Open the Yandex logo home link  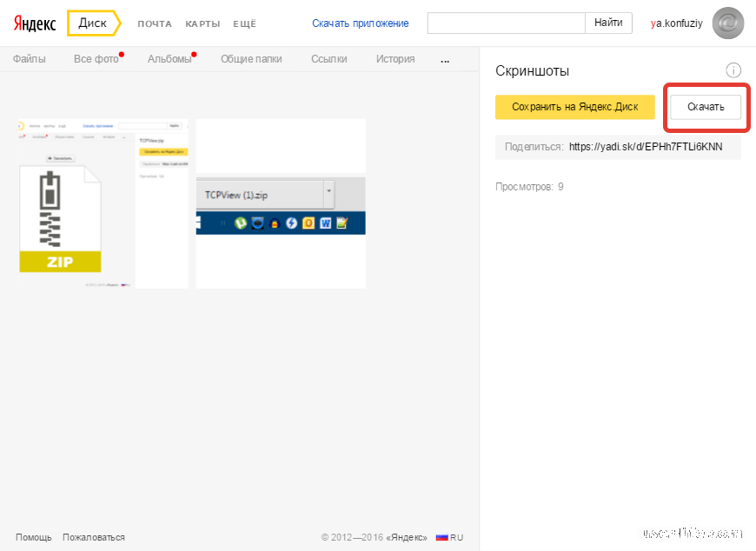pos(35,23)
